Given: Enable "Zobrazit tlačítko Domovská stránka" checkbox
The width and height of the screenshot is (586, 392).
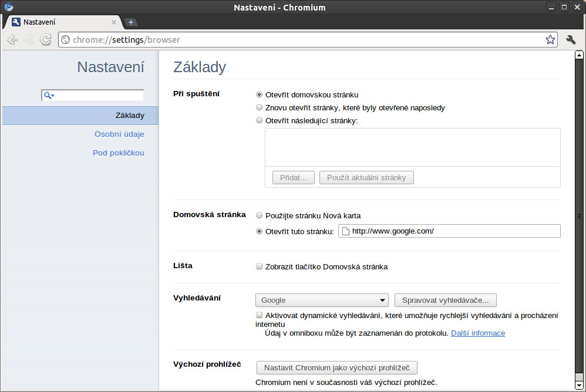Looking at the screenshot, I should click(x=259, y=266).
